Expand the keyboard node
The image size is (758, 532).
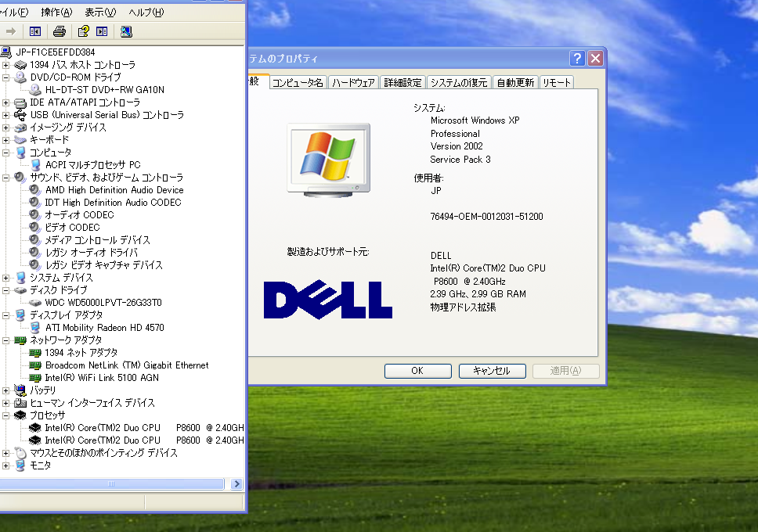5,140
